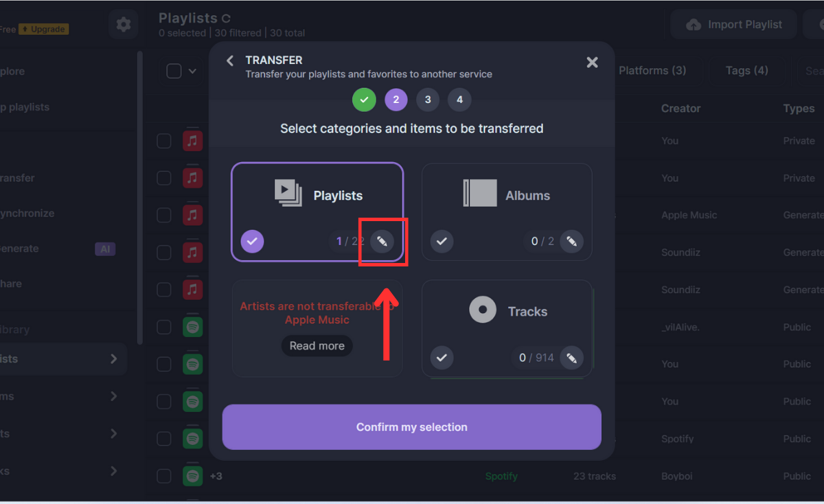
Task: Go to step 3 of transfer
Action: tap(428, 100)
